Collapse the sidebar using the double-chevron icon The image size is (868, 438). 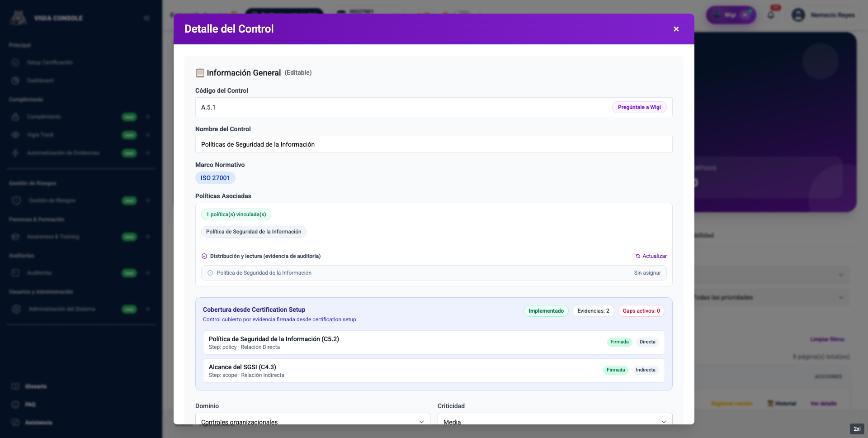[x=147, y=18]
